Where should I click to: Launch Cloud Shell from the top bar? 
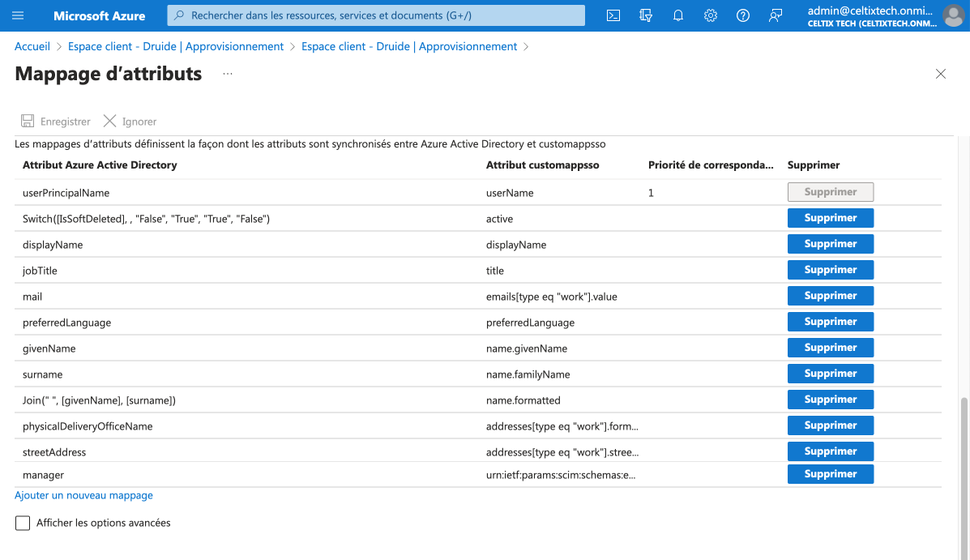click(x=613, y=15)
